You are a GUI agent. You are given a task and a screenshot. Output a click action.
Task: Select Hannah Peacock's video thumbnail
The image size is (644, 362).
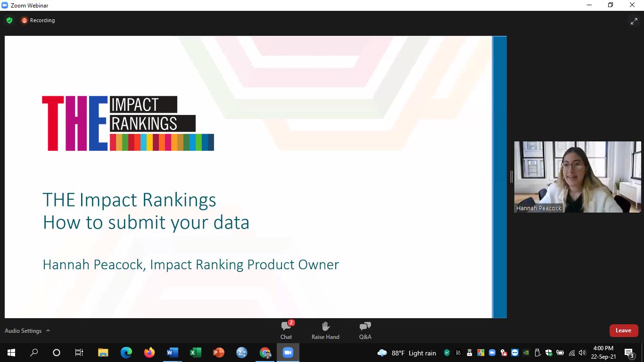[578, 177]
